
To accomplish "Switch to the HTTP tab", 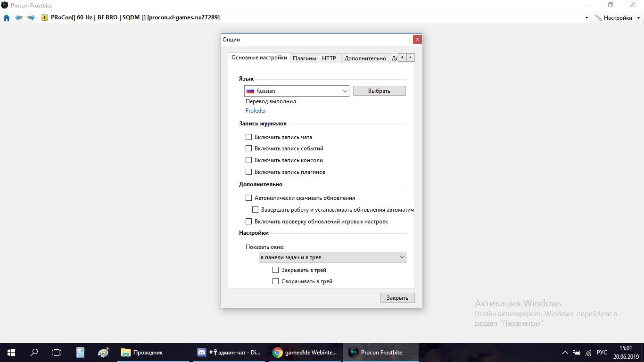I will pyautogui.click(x=329, y=58).
